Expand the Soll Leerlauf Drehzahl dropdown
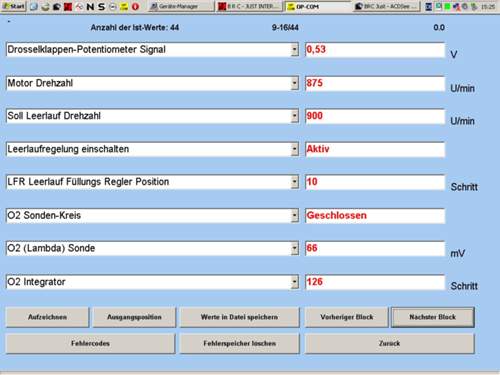 pos(295,116)
